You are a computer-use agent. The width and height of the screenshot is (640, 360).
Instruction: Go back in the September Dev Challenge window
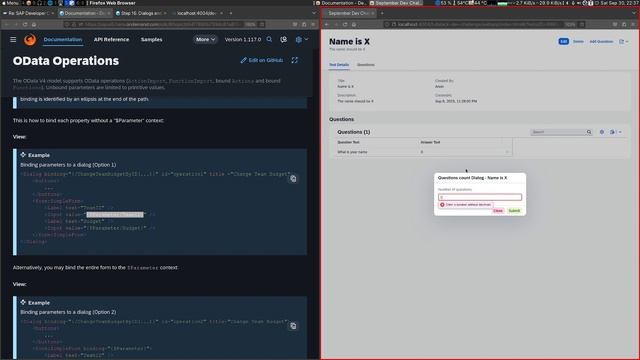(327, 24)
